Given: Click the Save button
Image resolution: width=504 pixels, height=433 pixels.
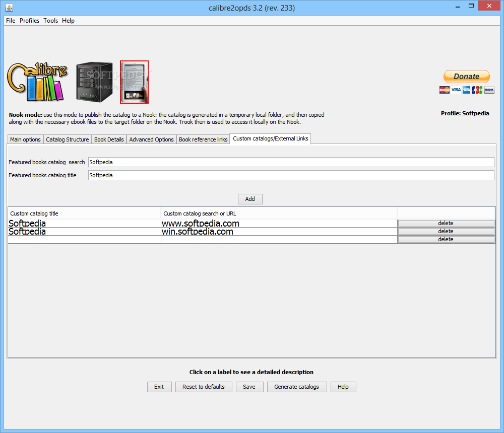Looking at the screenshot, I should 249,387.
